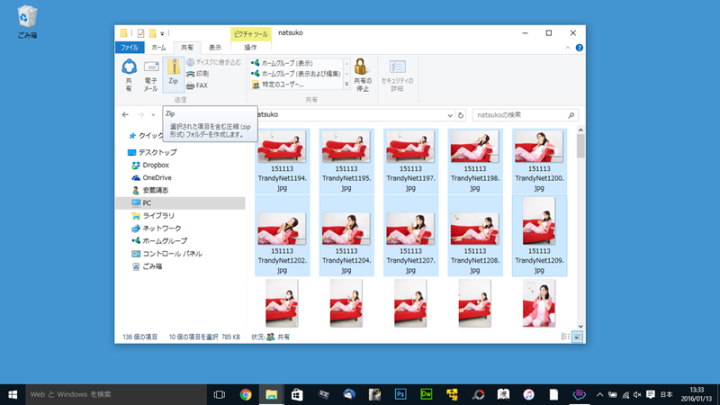This screenshot has height=405, width=720.
Task: Click inside the natsukoの検索 search box
Action: (x=521, y=115)
